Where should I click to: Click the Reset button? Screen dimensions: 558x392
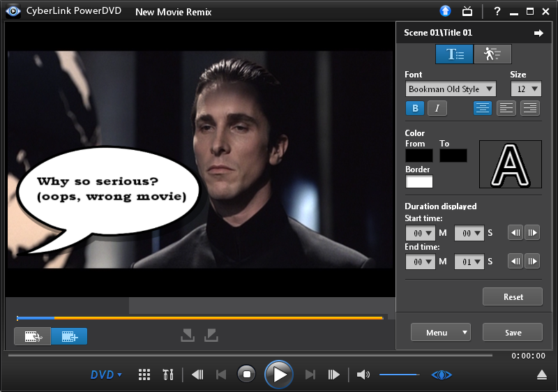point(513,296)
